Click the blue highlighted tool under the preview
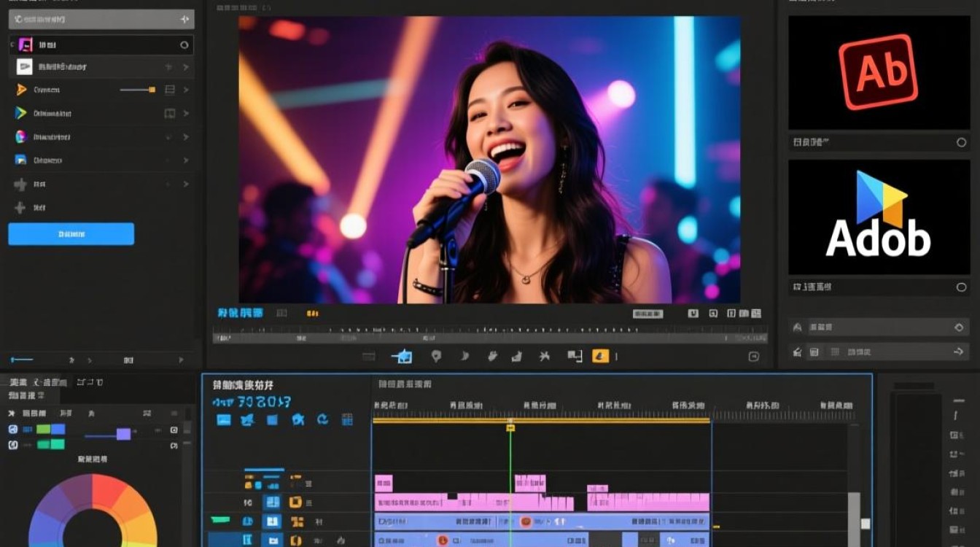This screenshot has height=547, width=980. pos(402,356)
